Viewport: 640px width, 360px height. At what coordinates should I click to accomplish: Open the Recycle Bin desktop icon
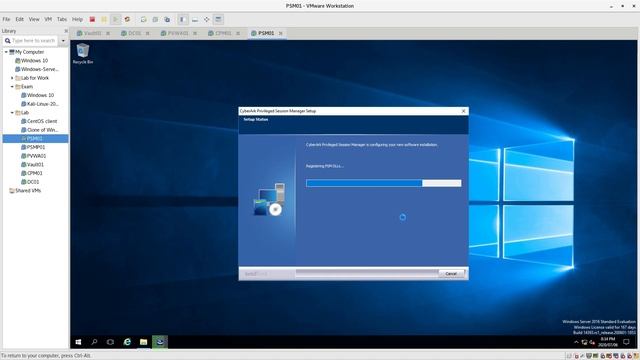(x=83, y=53)
